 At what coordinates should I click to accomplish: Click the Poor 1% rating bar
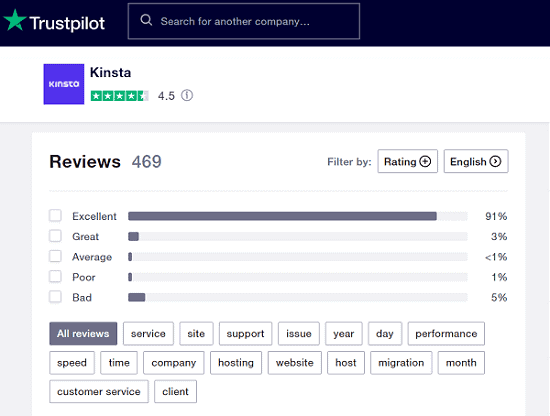pyautogui.click(x=298, y=277)
